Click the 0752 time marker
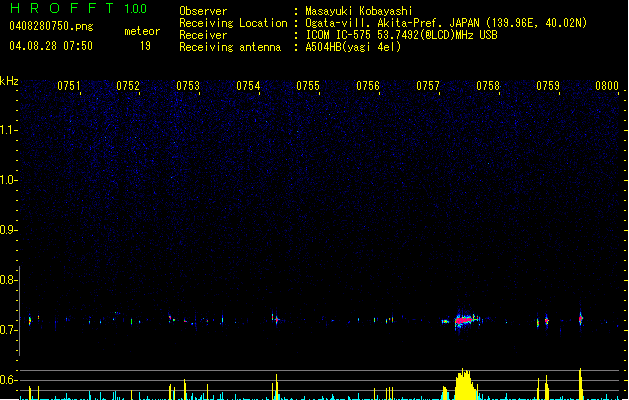 point(128,86)
